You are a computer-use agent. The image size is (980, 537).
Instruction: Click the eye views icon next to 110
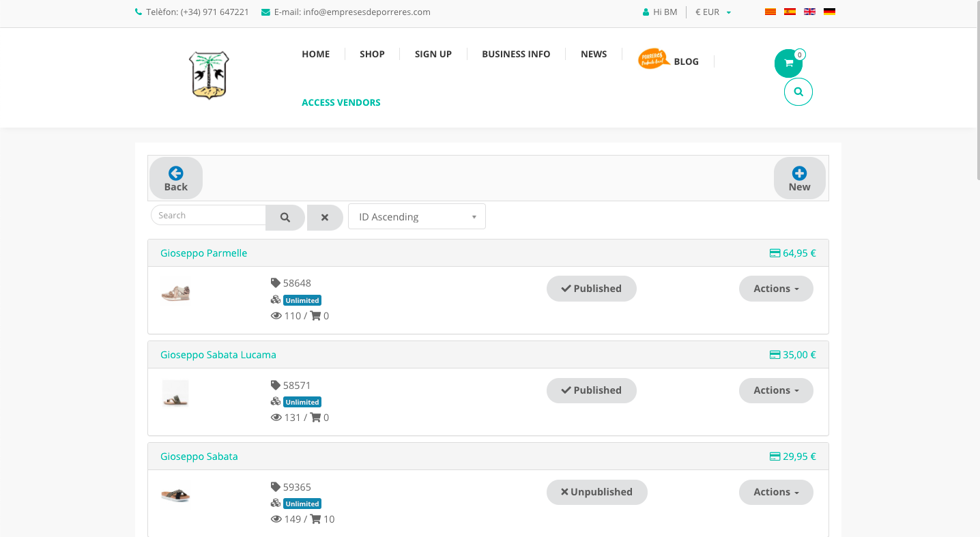tap(276, 316)
